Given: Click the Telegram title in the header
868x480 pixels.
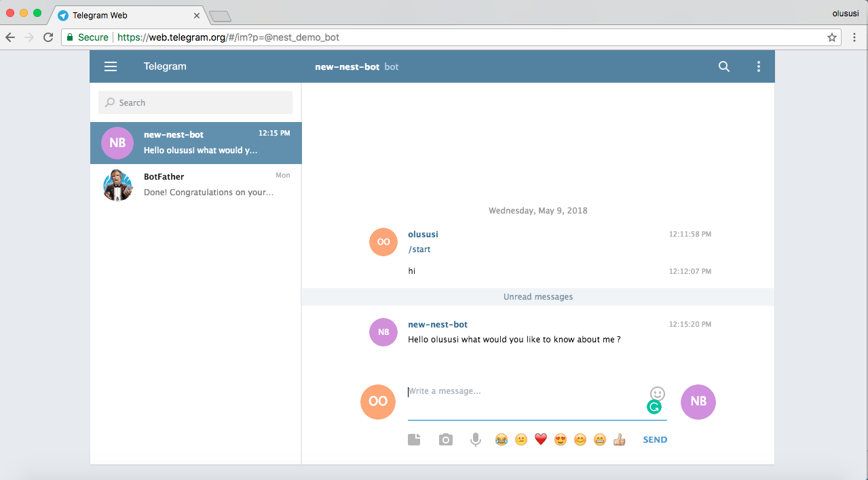Looking at the screenshot, I should [x=165, y=66].
